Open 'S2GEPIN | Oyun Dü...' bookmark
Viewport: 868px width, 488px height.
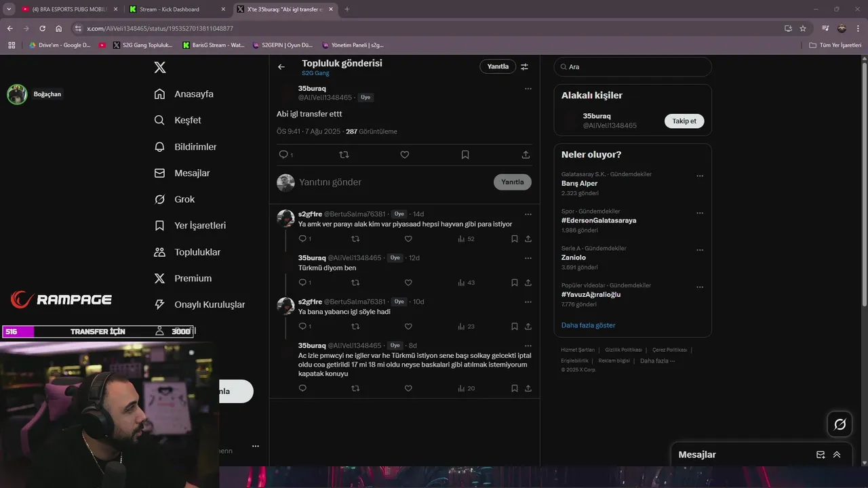[282, 45]
